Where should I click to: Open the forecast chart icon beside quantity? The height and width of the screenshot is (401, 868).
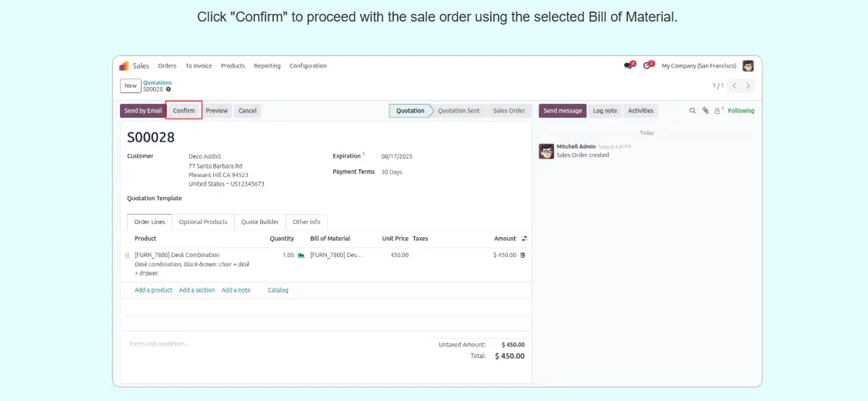click(x=301, y=255)
